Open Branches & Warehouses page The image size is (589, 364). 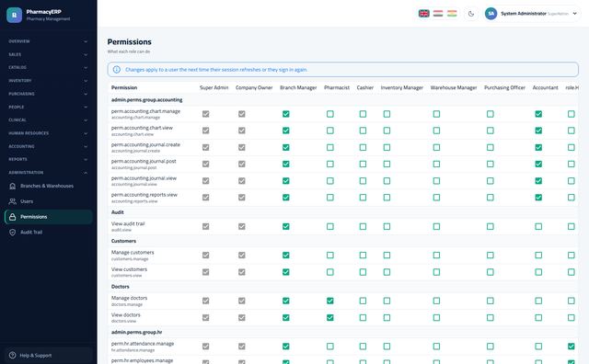tap(49, 186)
